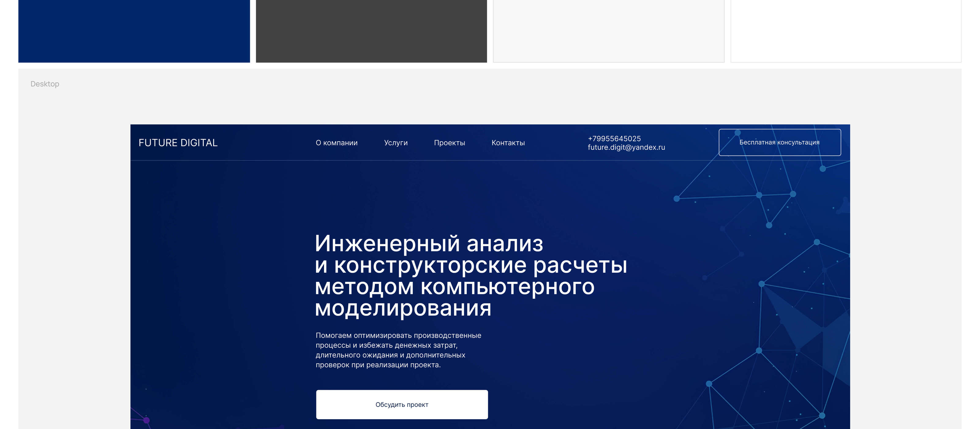Click the purple network node graphic
This screenshot has height=429, width=980.
click(146, 420)
